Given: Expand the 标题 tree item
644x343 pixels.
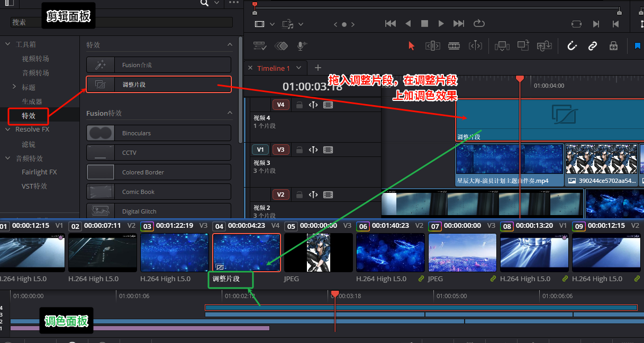Looking at the screenshot, I should tap(14, 87).
